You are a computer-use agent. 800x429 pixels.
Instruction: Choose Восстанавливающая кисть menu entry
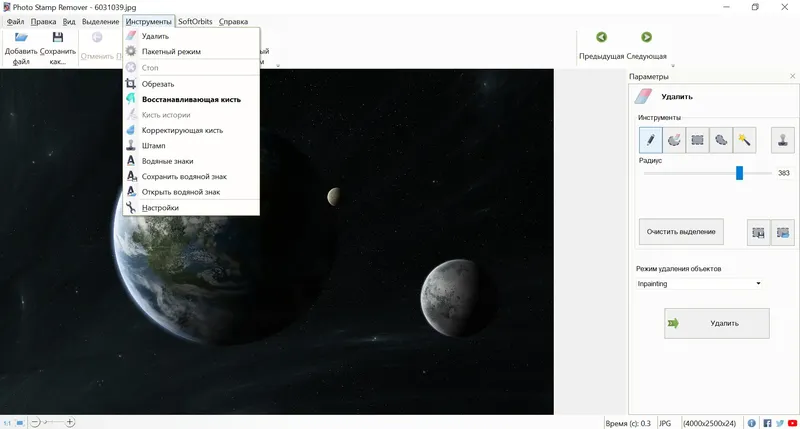(x=191, y=99)
